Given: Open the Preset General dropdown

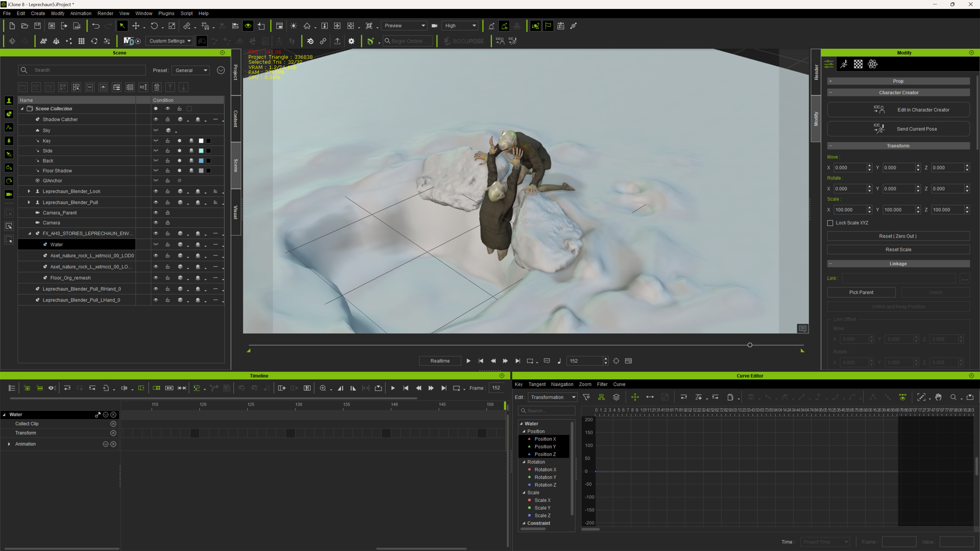Looking at the screenshot, I should tap(191, 70).
